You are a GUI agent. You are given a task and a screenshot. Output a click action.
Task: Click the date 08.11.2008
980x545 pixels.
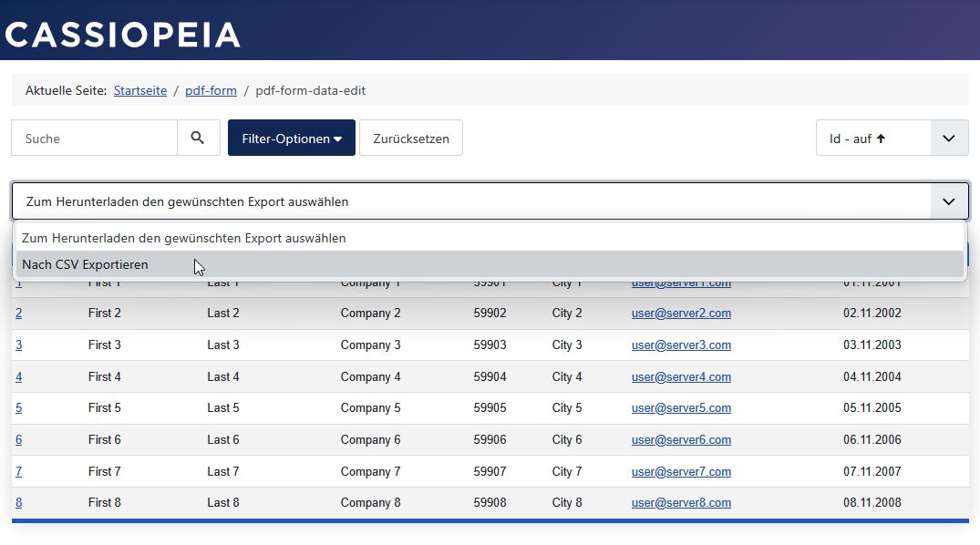click(x=872, y=502)
